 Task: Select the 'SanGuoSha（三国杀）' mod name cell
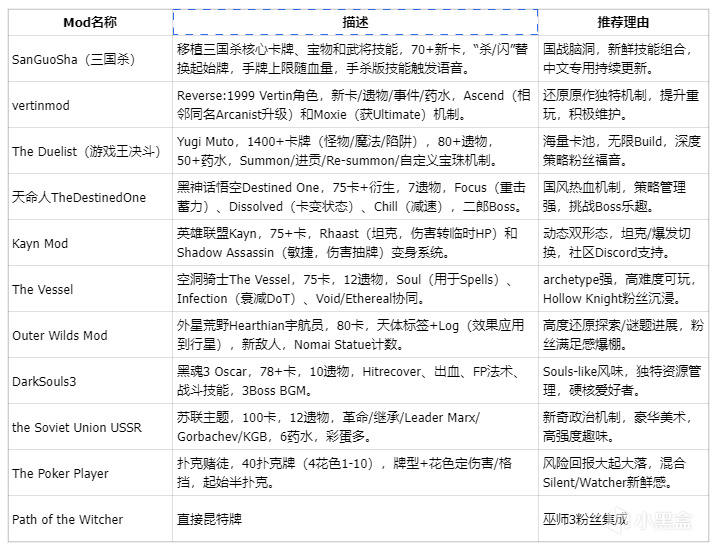pyautogui.click(x=90, y=59)
